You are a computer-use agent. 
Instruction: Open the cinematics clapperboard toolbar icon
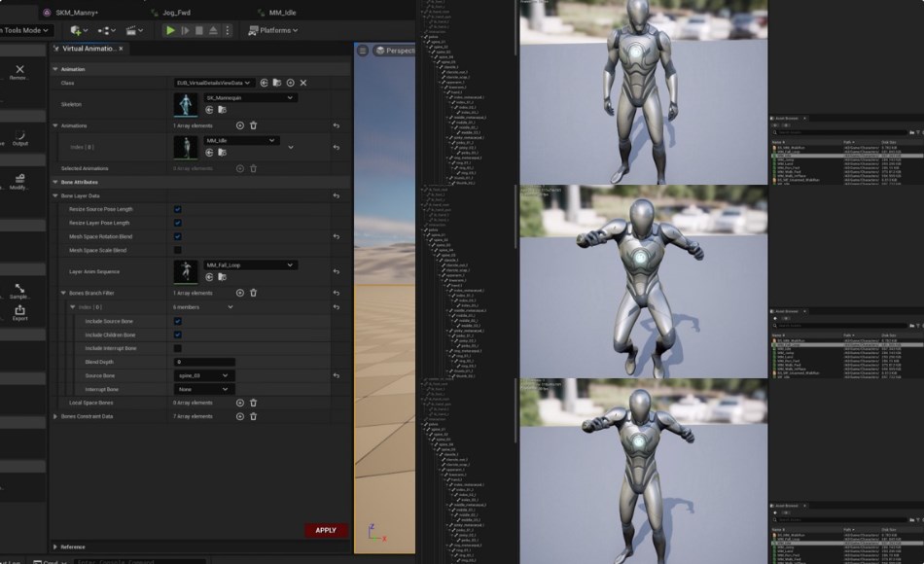point(130,30)
